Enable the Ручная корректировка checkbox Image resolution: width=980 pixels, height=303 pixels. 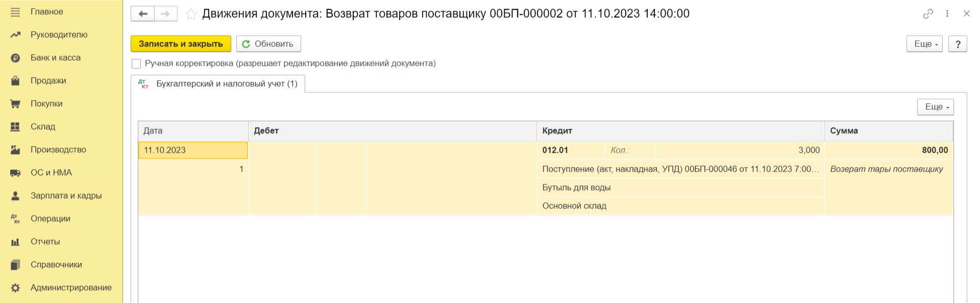pyautogui.click(x=136, y=64)
